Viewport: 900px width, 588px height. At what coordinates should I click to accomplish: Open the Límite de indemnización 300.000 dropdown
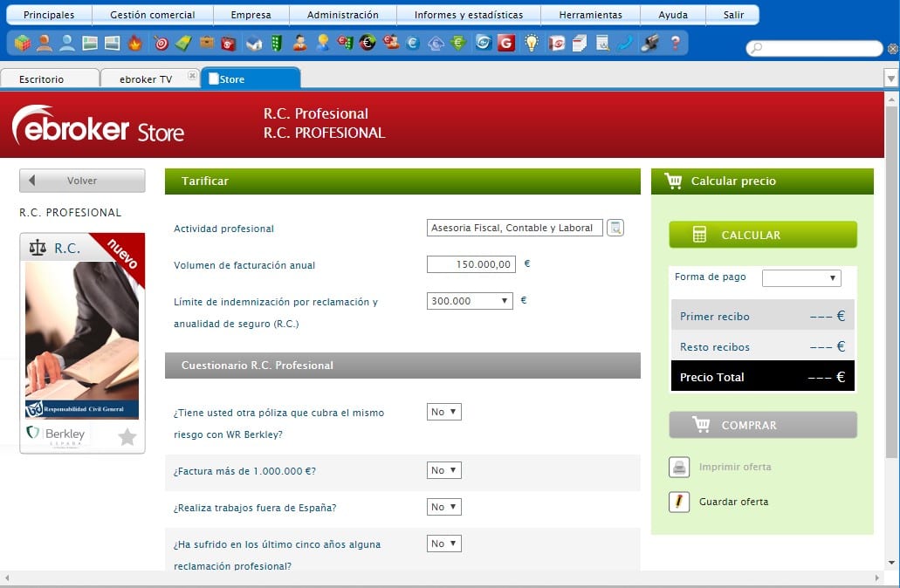coord(470,301)
